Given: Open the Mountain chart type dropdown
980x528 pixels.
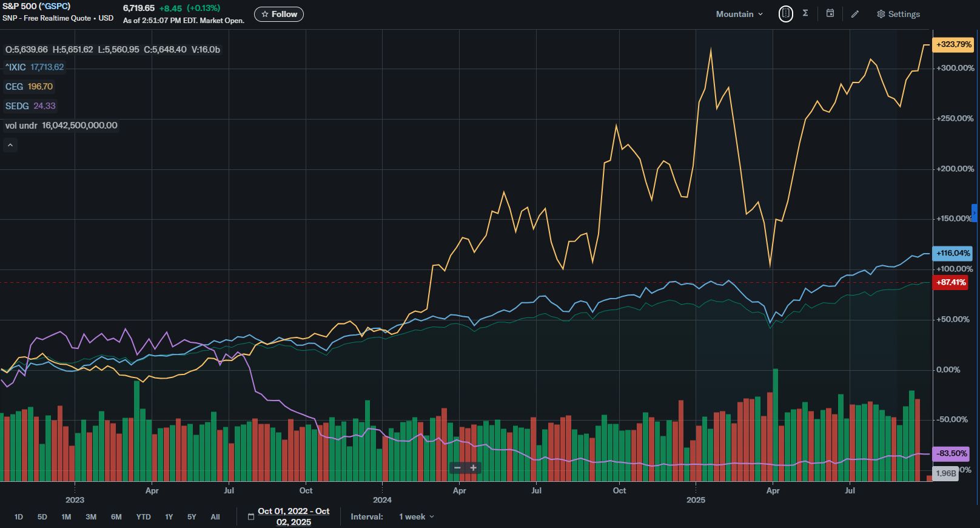Looking at the screenshot, I should click(x=739, y=14).
